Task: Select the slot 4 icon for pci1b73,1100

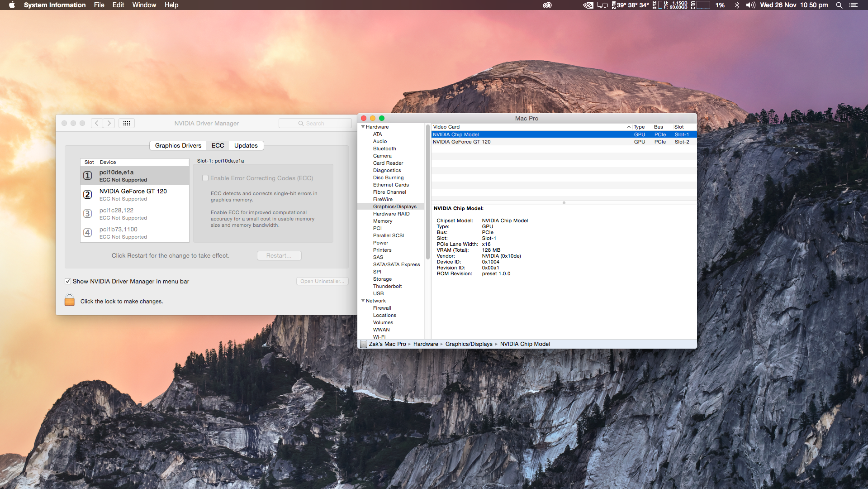Action: tap(88, 233)
